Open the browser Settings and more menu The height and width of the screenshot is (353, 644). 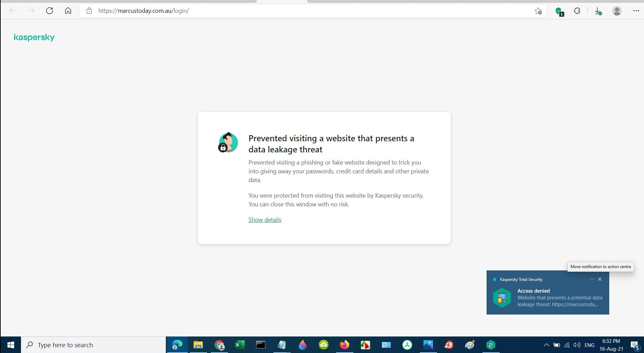636,11
